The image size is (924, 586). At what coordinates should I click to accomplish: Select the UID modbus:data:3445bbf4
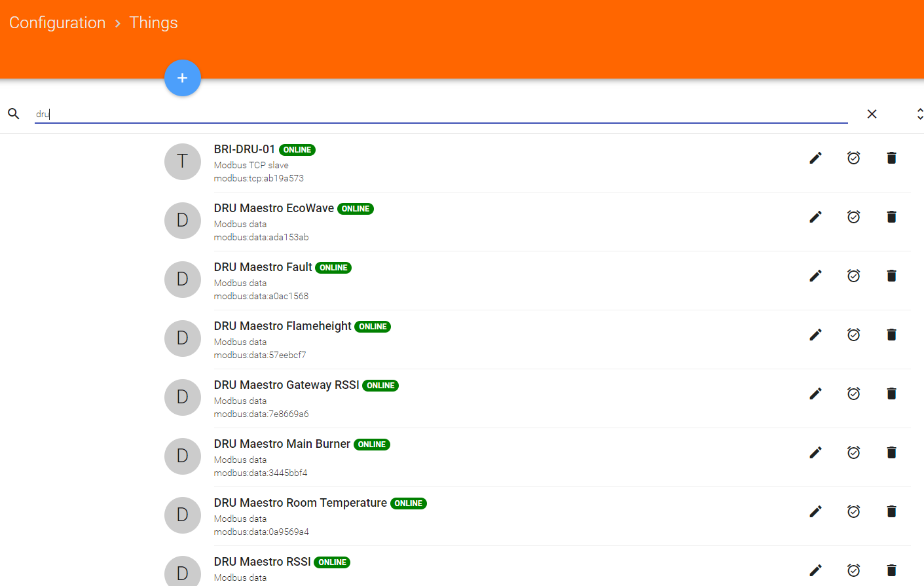[x=261, y=473]
